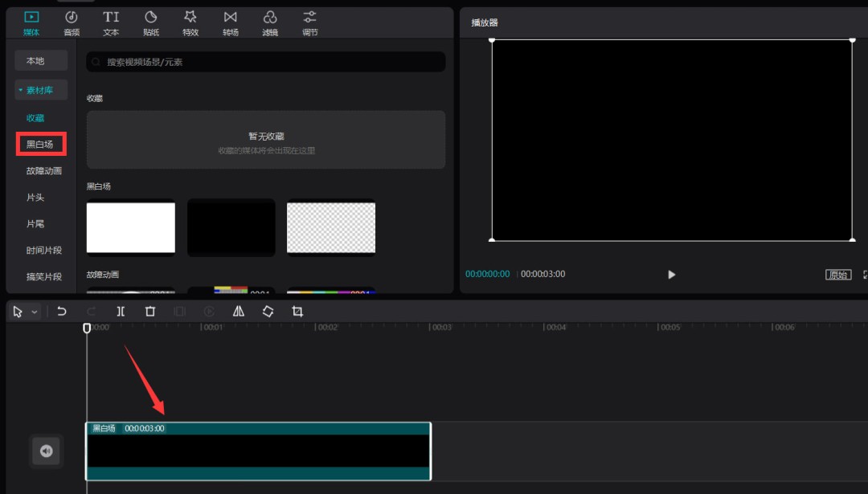Click the 滤镜 filters icon

coord(270,22)
